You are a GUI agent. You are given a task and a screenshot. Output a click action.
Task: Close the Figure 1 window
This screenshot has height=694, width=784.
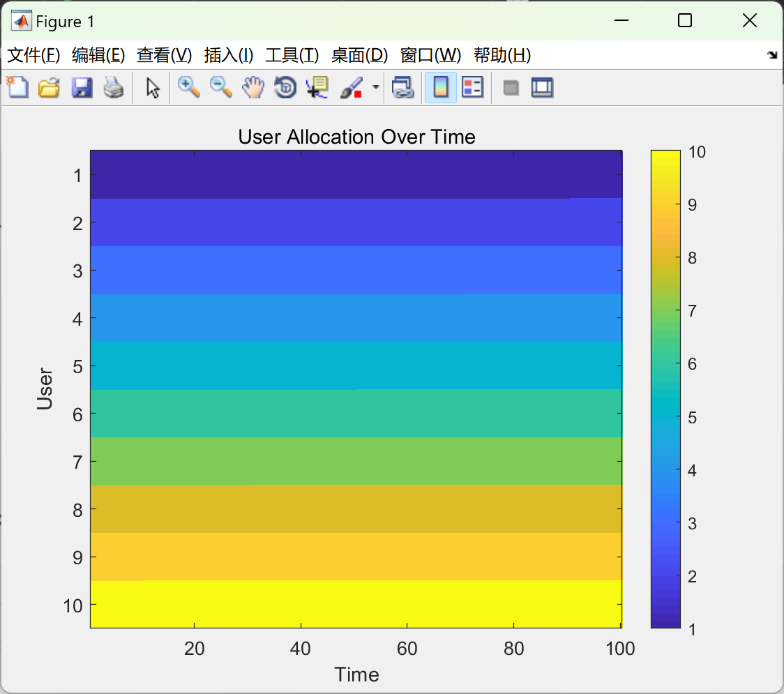point(750,20)
